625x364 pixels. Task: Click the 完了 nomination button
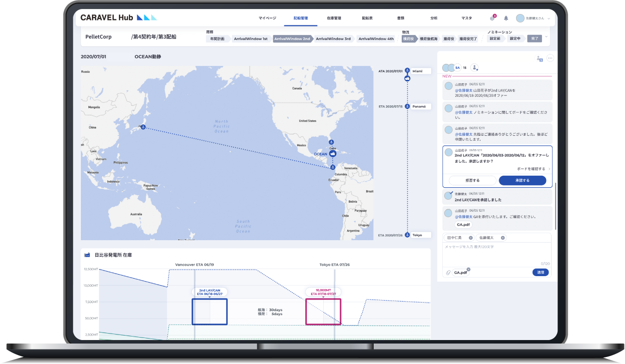pyautogui.click(x=534, y=38)
